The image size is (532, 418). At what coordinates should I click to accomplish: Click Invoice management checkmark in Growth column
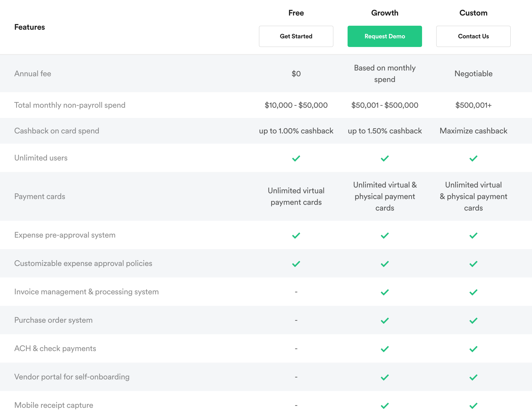(x=384, y=292)
